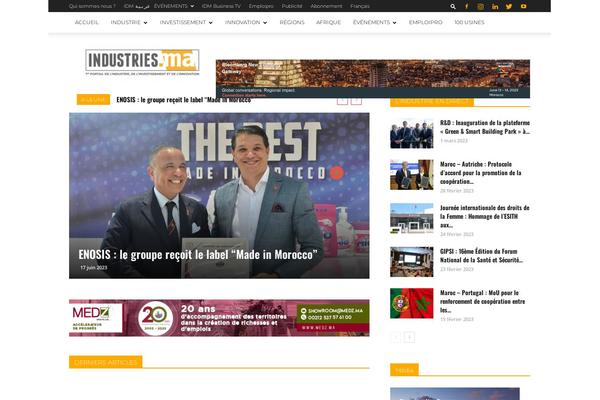Open the MÉDIA section heading
This screenshot has width=600, height=400.
(x=404, y=370)
